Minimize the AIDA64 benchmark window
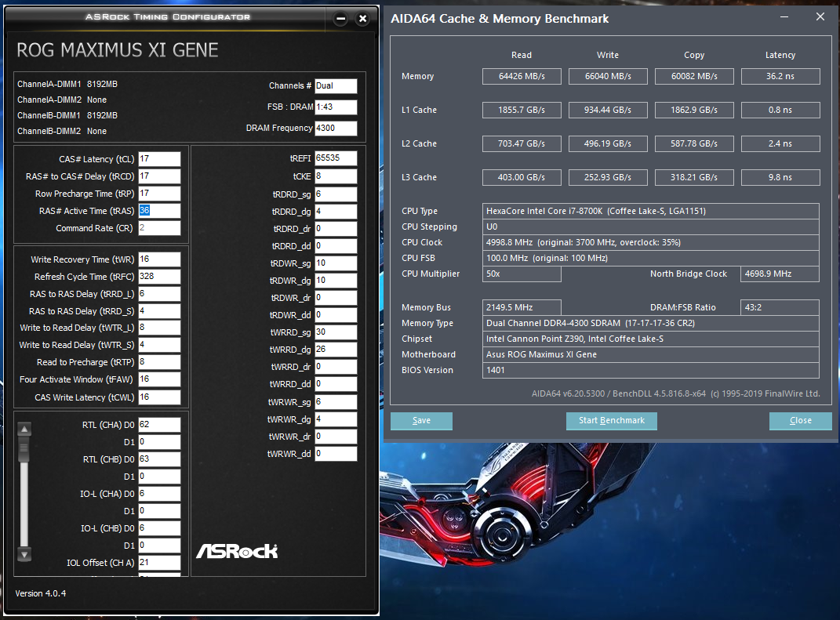The width and height of the screenshot is (840, 620). tap(784, 17)
